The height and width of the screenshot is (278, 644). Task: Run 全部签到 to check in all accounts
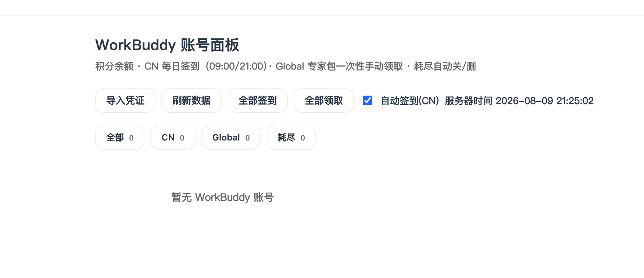[258, 100]
